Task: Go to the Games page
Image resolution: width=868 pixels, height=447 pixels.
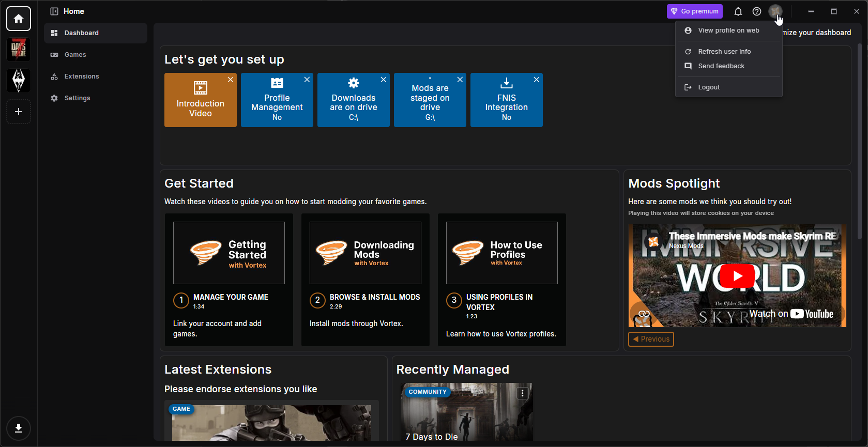Action: (96, 55)
